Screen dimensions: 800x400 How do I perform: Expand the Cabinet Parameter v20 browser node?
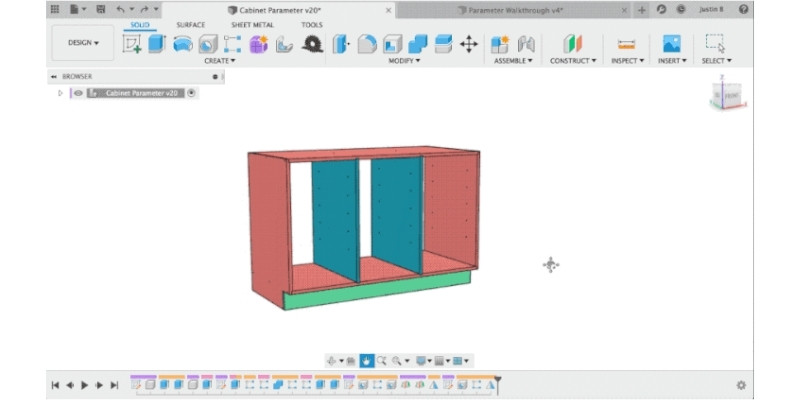(60, 93)
